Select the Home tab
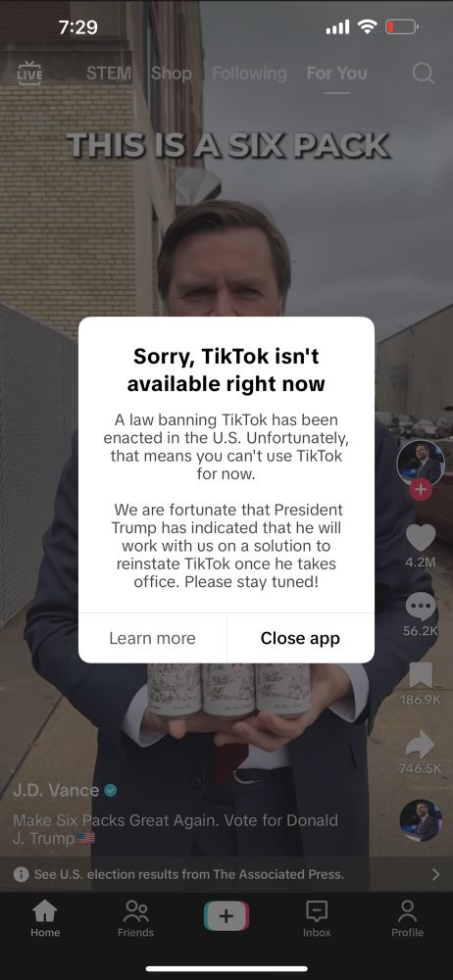 (x=45, y=919)
